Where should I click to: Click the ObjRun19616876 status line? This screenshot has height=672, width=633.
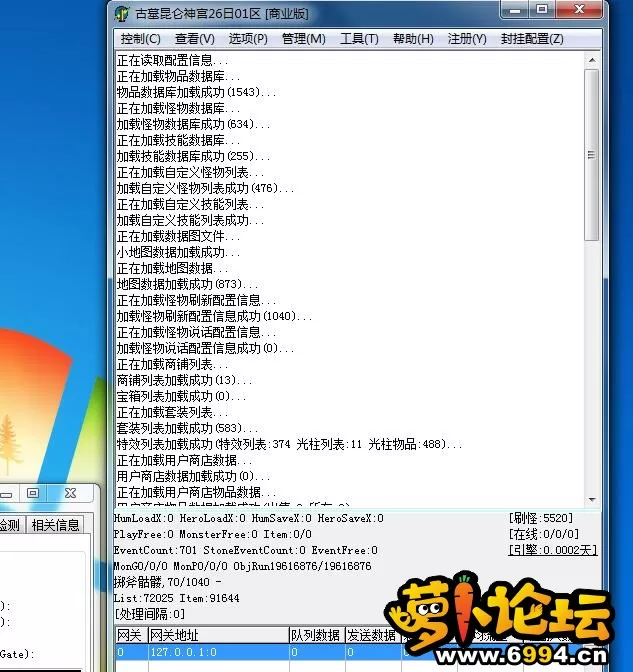pos(243,566)
